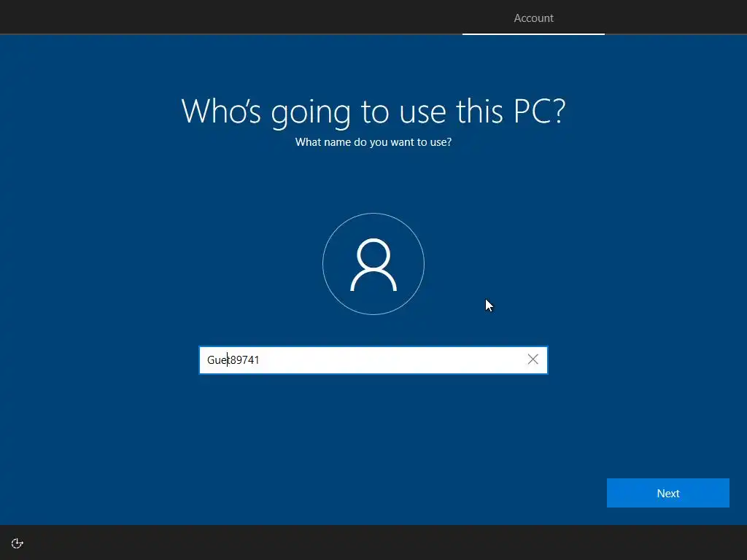Image resolution: width=747 pixels, height=560 pixels.
Task: Click the Next button
Action: click(667, 493)
